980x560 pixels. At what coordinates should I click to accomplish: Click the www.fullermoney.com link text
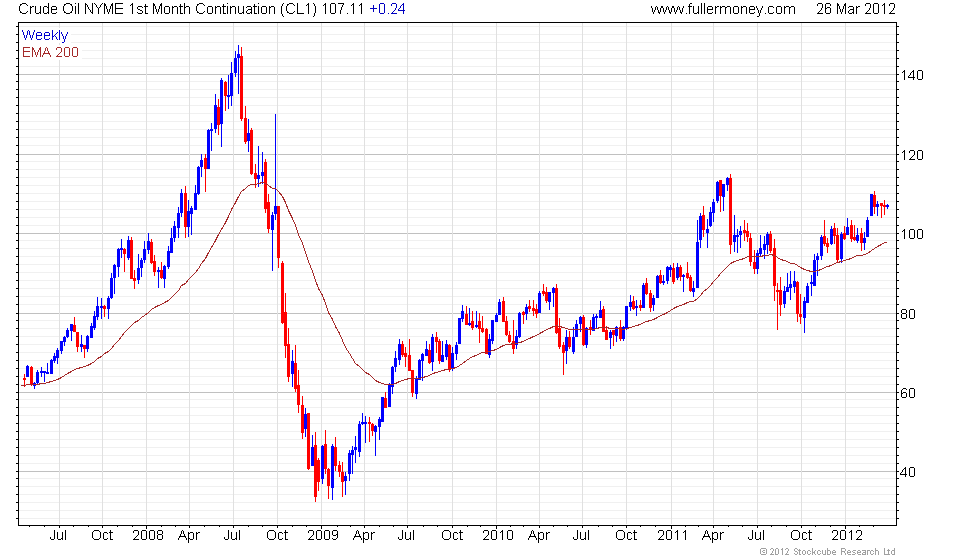722,9
